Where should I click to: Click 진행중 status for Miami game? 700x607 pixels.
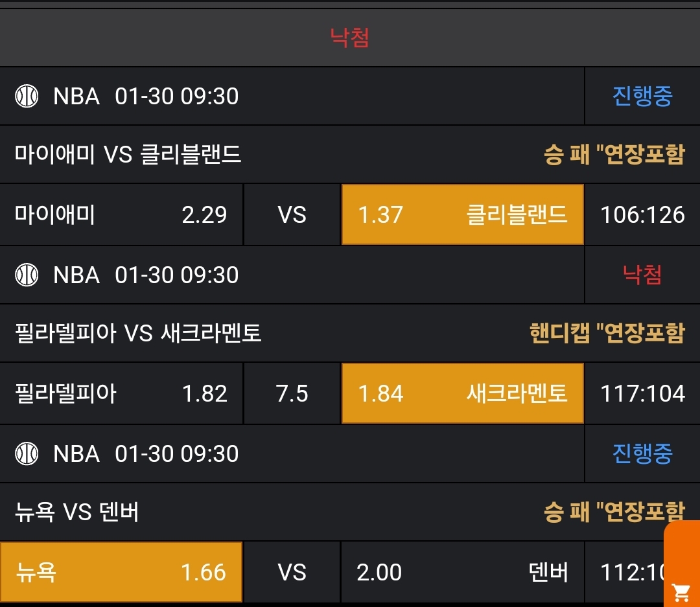pyautogui.click(x=642, y=97)
